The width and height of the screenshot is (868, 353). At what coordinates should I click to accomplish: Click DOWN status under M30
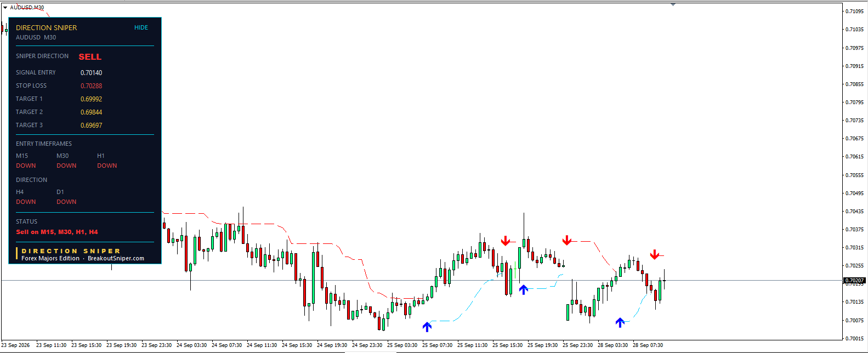tap(66, 166)
